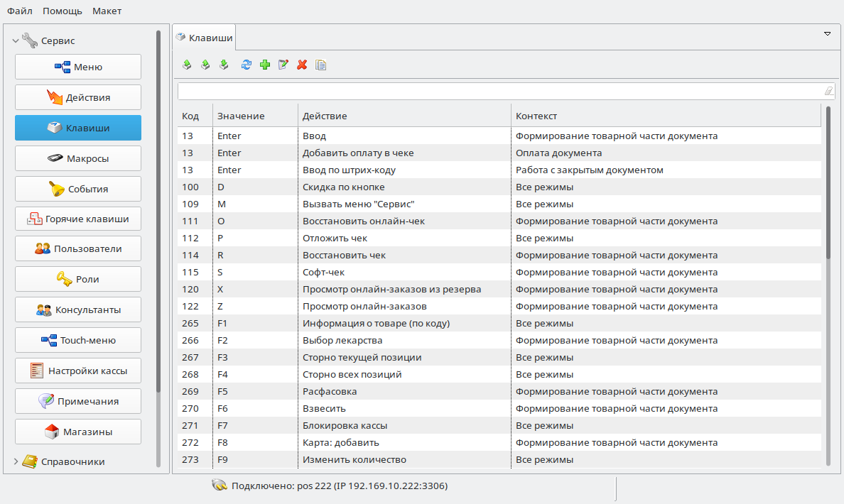The height and width of the screenshot is (504, 844).
Task: Click the Информация о товаре (по коду) row
Action: pos(499,323)
